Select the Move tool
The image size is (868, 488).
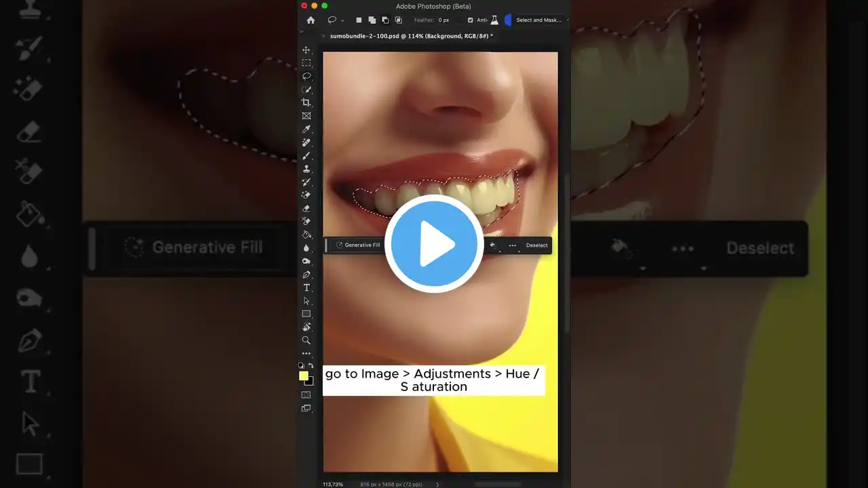pyautogui.click(x=307, y=50)
